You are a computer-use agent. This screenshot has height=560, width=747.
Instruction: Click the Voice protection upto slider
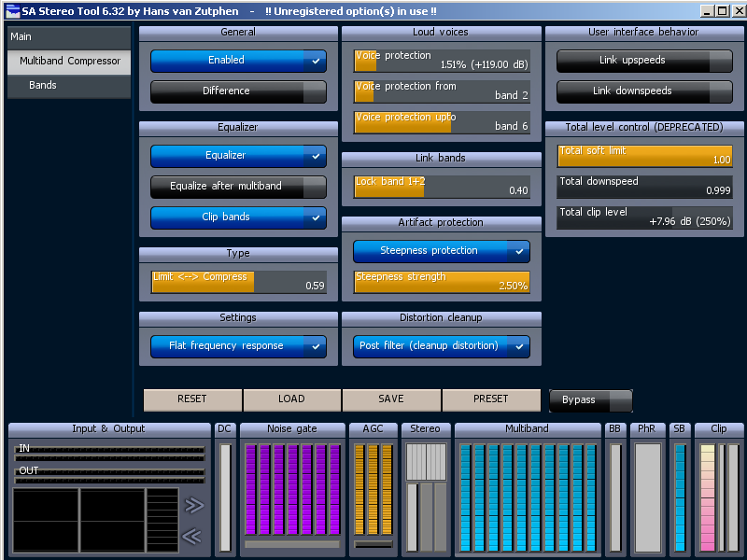point(442,122)
